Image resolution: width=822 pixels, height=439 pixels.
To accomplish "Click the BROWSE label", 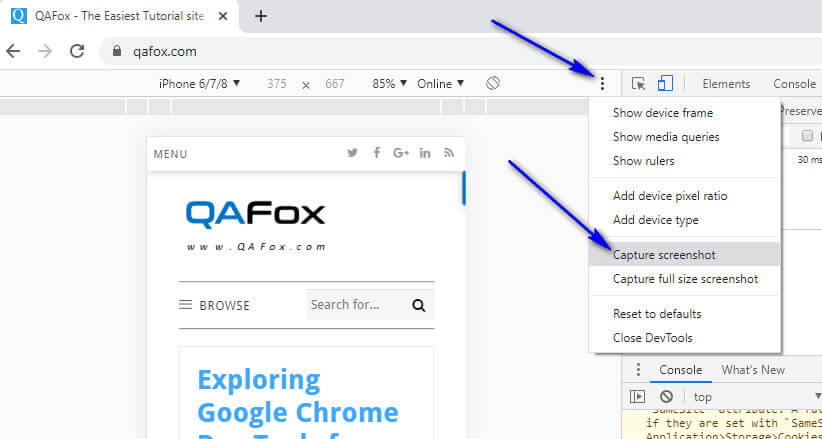I will 224,305.
